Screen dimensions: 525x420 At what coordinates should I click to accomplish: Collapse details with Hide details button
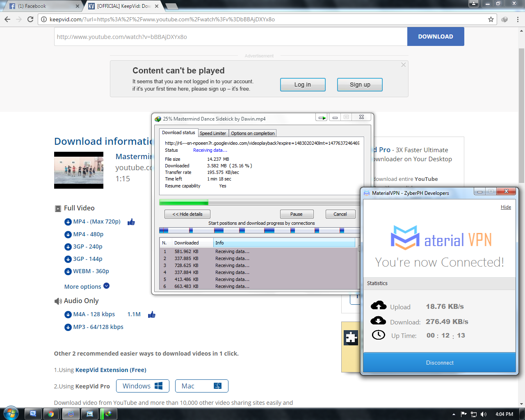(x=187, y=214)
